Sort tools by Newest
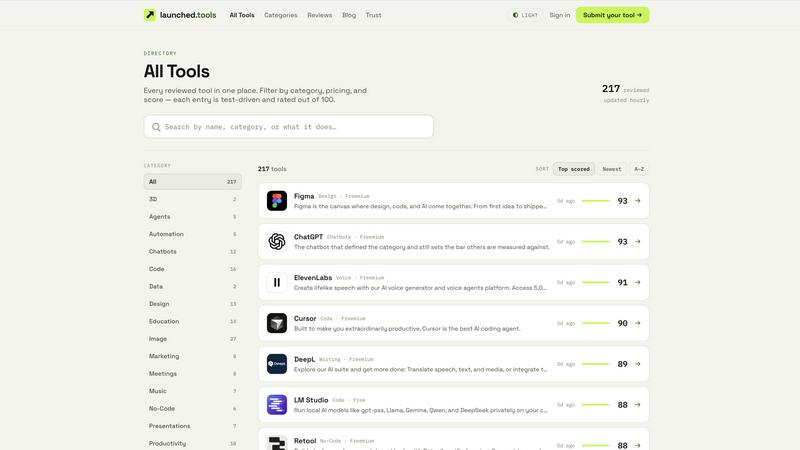 [x=612, y=169]
